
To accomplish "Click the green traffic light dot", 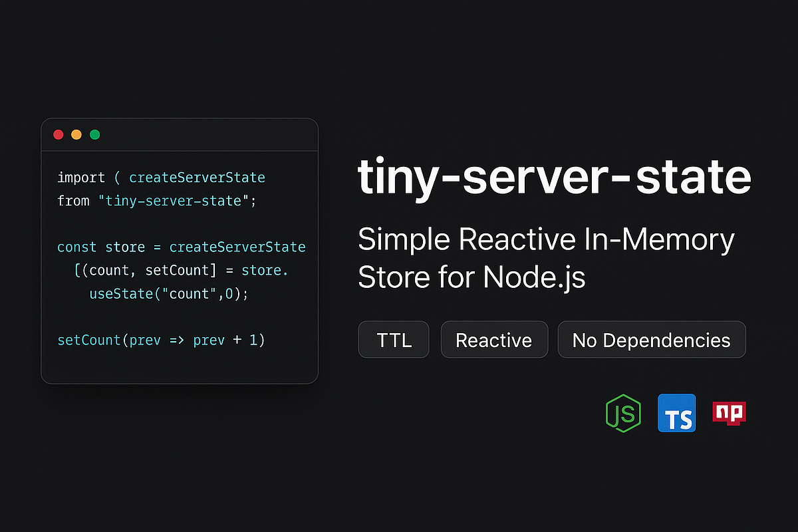I will (94, 134).
